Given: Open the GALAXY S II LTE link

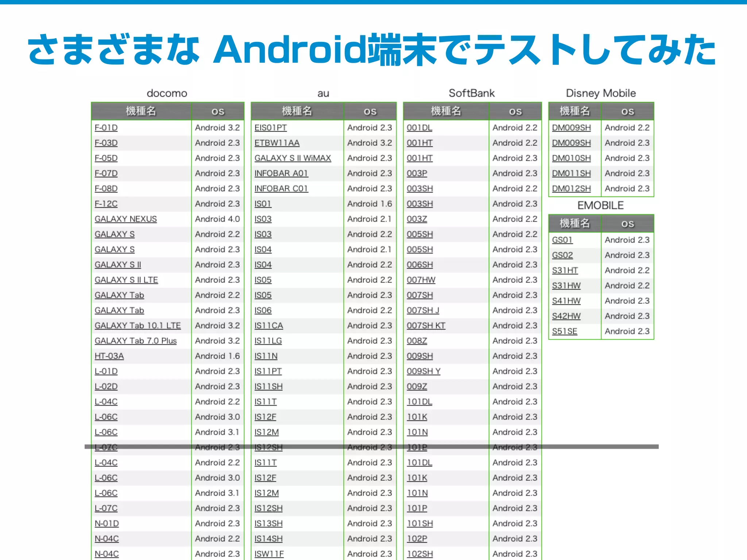Looking at the screenshot, I should 126,280.
